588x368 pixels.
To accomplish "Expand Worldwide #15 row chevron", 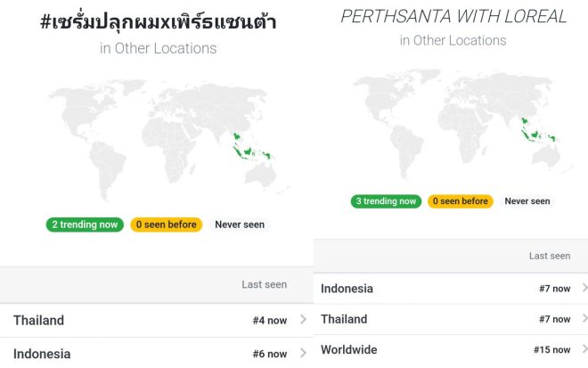I will click(584, 349).
